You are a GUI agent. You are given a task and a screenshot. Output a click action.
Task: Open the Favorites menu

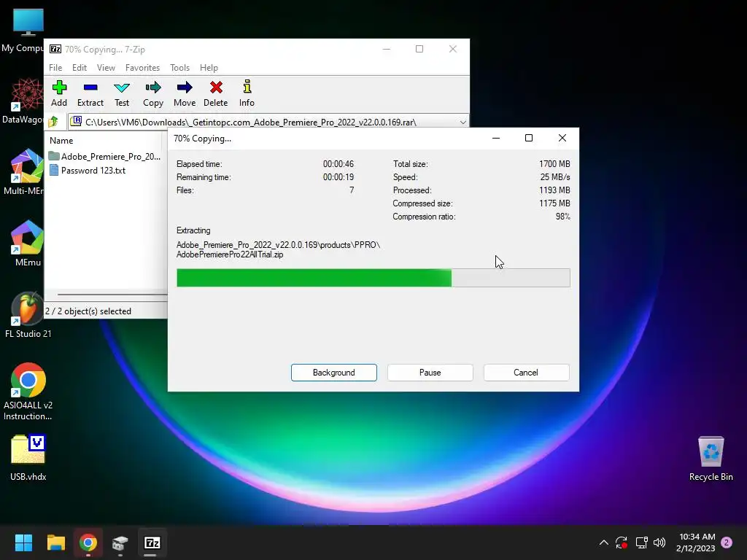pyautogui.click(x=142, y=68)
